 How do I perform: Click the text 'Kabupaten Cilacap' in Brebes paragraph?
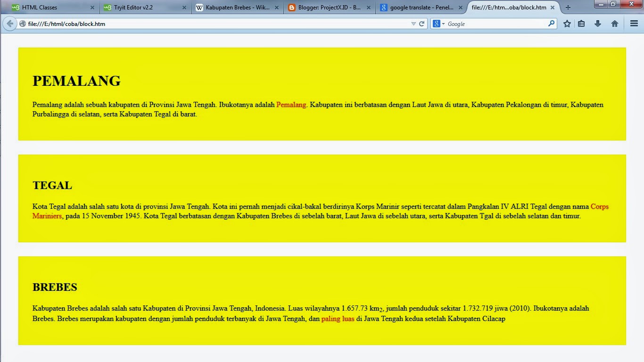(x=477, y=319)
